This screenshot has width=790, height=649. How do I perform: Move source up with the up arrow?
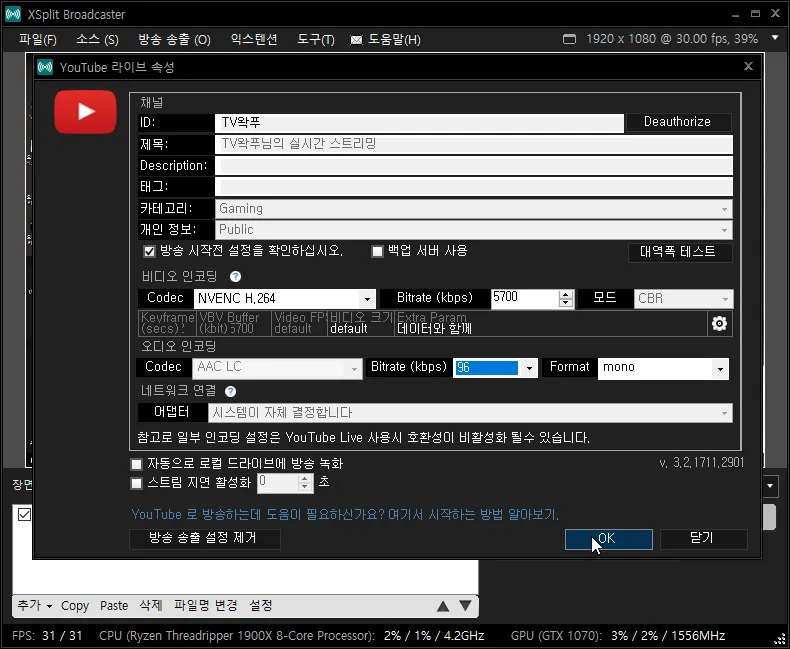pyautogui.click(x=443, y=606)
